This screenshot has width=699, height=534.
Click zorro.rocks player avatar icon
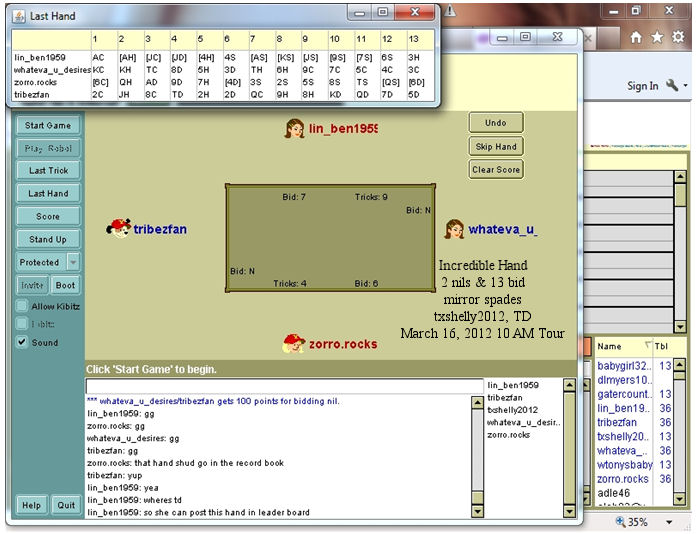click(x=293, y=344)
